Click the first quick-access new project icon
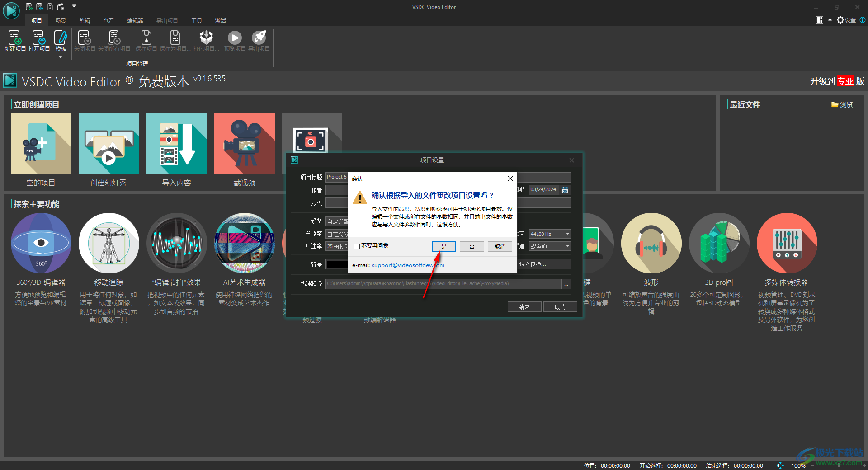This screenshot has height=470, width=868. 29,7
